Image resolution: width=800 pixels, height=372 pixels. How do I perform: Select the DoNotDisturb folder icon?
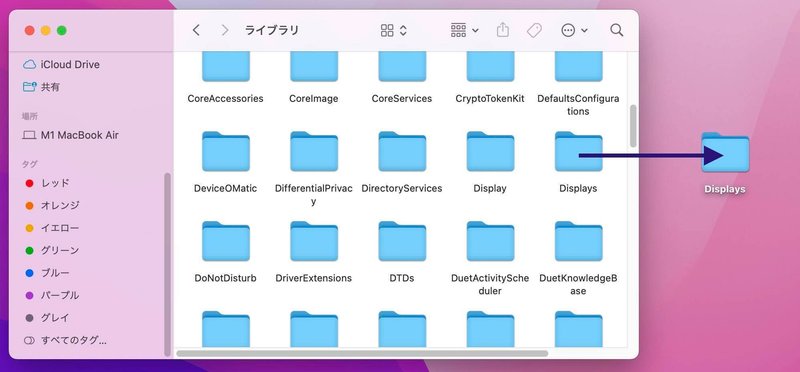pos(226,241)
